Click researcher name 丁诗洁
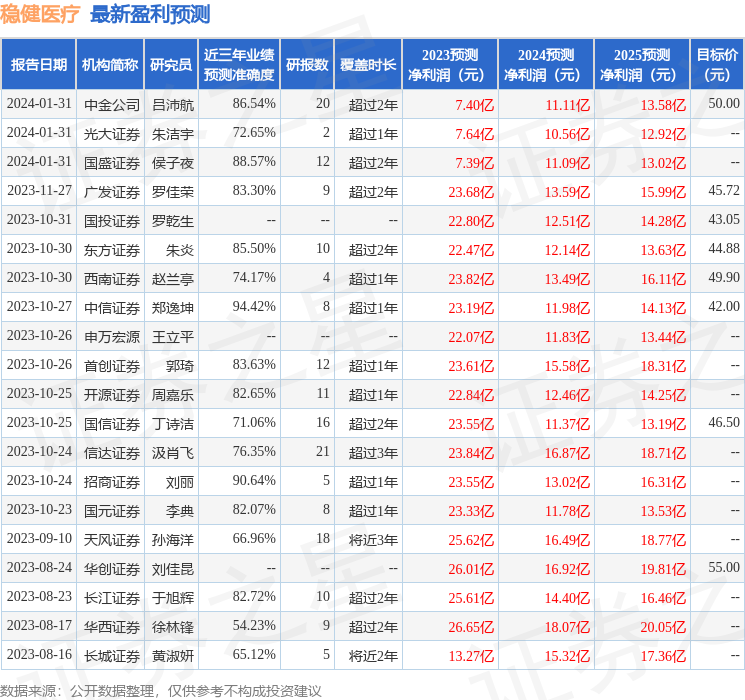The height and width of the screenshot is (700, 745). 173,423
